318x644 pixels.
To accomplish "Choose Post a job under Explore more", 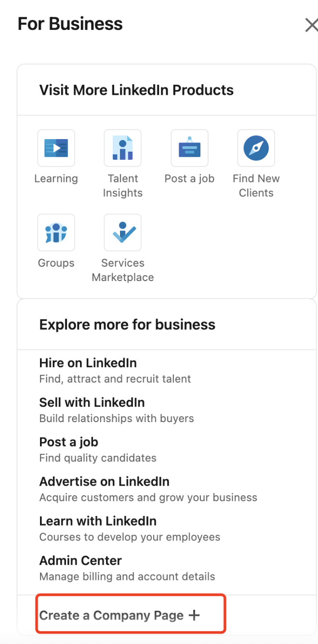I will (x=68, y=442).
